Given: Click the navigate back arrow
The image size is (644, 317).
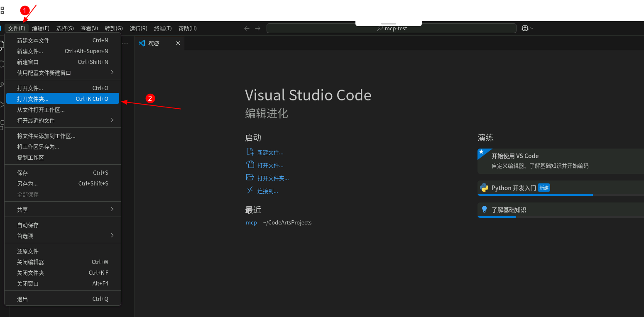Looking at the screenshot, I should [x=247, y=28].
